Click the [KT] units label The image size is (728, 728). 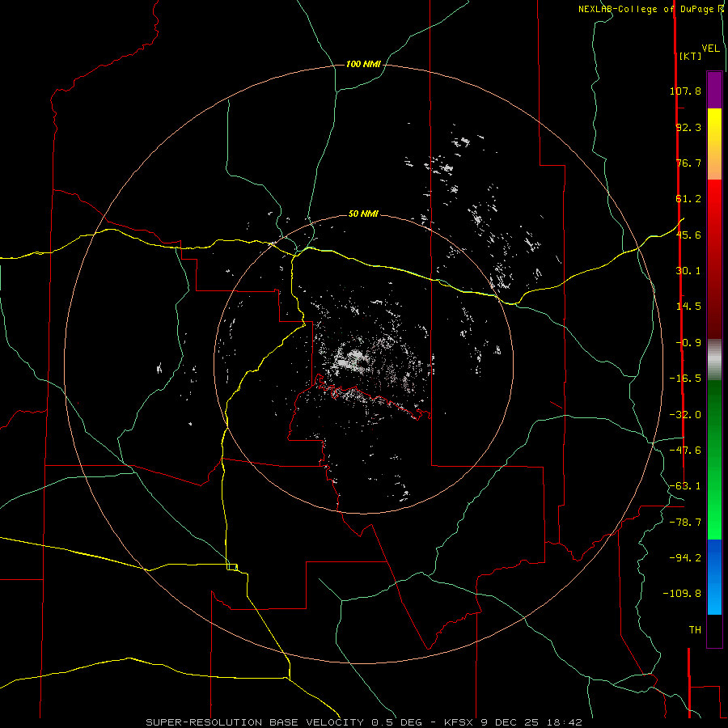pyautogui.click(x=690, y=56)
